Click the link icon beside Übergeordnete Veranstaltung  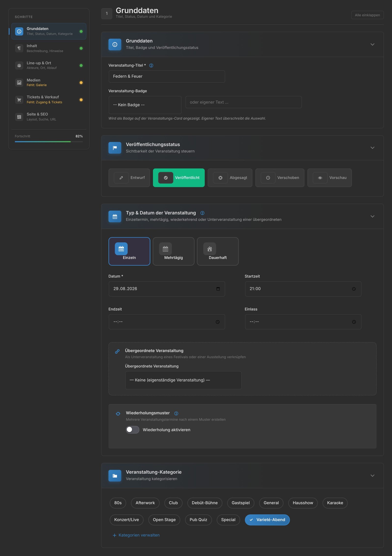[x=117, y=351]
